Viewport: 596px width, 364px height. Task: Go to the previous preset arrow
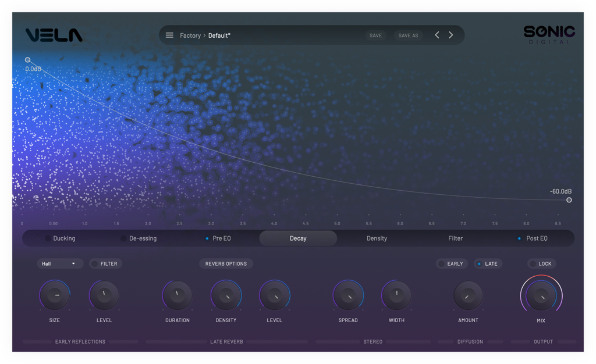point(437,35)
